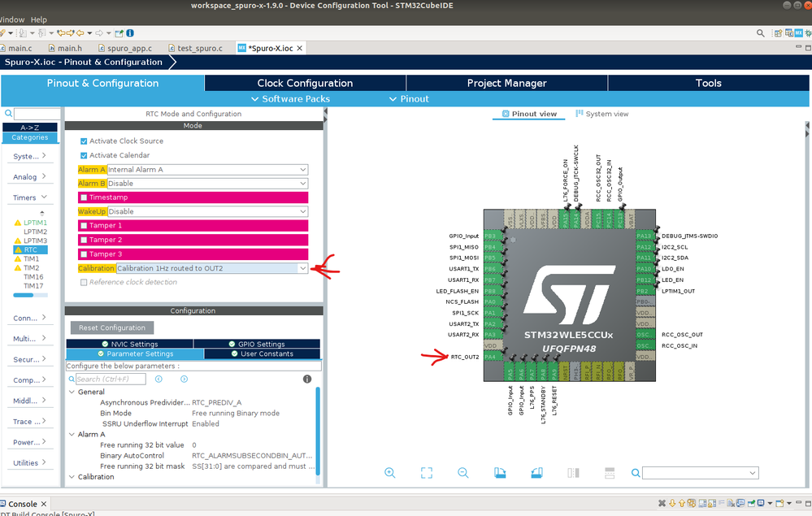Click the Console down arrow icon
The image size is (812, 516).
tap(672, 503)
